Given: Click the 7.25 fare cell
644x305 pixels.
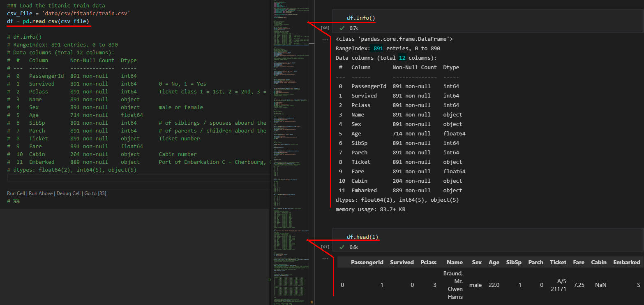Looking at the screenshot, I should [x=579, y=285].
